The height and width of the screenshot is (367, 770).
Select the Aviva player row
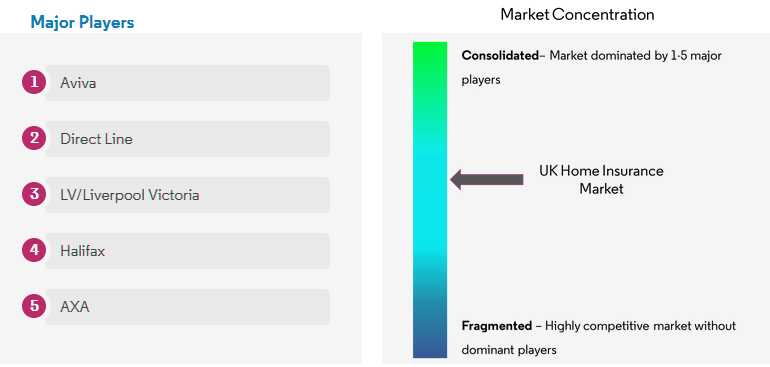pos(188,83)
